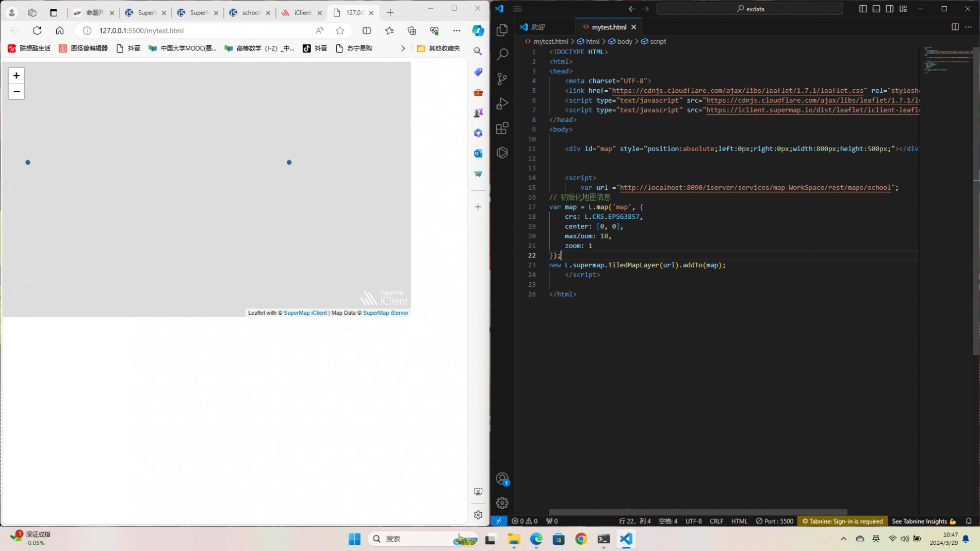Toggle the VS Code secondary side bar
The height and width of the screenshot is (551, 980).
890,9
